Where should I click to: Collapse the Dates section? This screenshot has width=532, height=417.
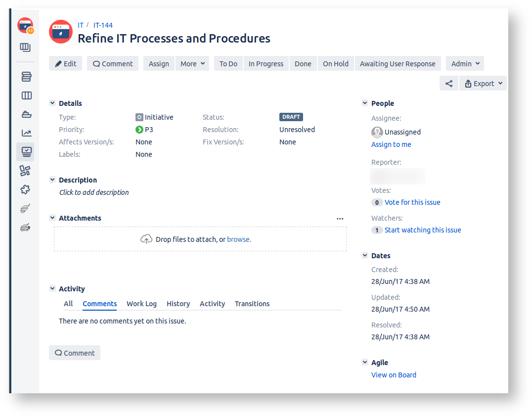pos(365,256)
